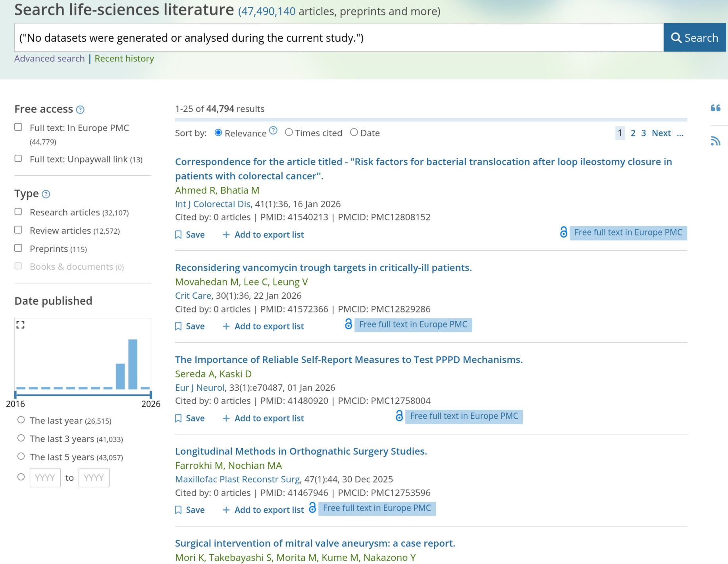Expand the date histogram to fullscreen
Viewport: 728px width, 564px height.
[21, 325]
